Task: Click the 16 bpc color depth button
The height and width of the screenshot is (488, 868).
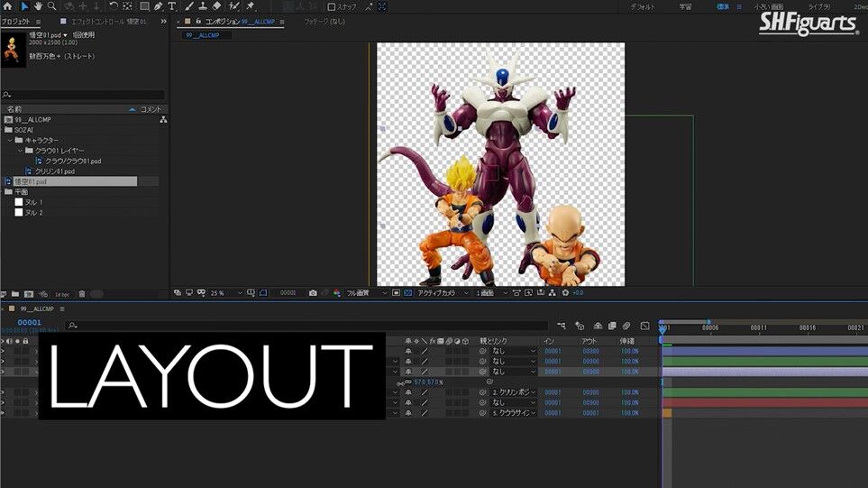Action: (x=62, y=294)
